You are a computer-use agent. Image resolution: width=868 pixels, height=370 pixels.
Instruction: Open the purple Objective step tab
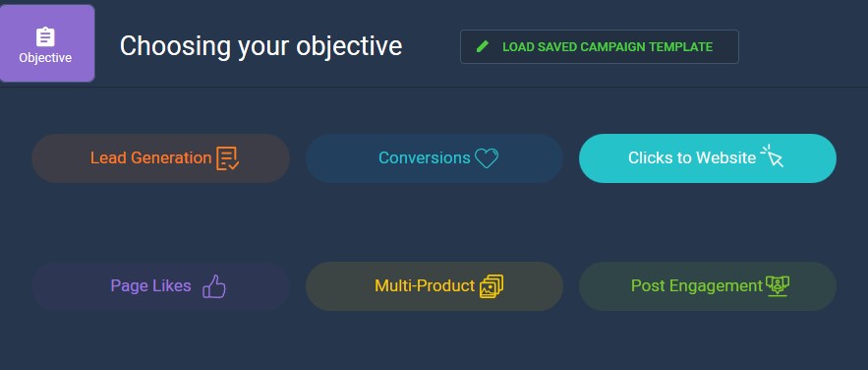coord(47,43)
